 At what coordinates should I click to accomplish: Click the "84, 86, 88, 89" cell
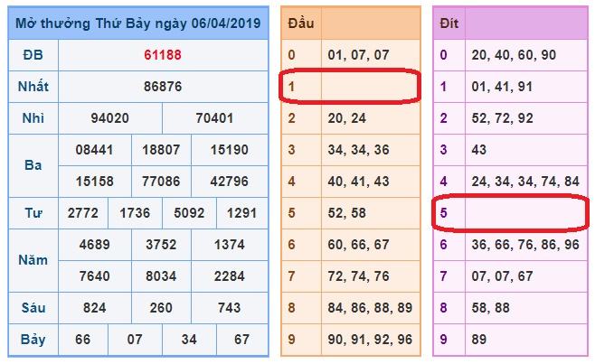(369, 307)
